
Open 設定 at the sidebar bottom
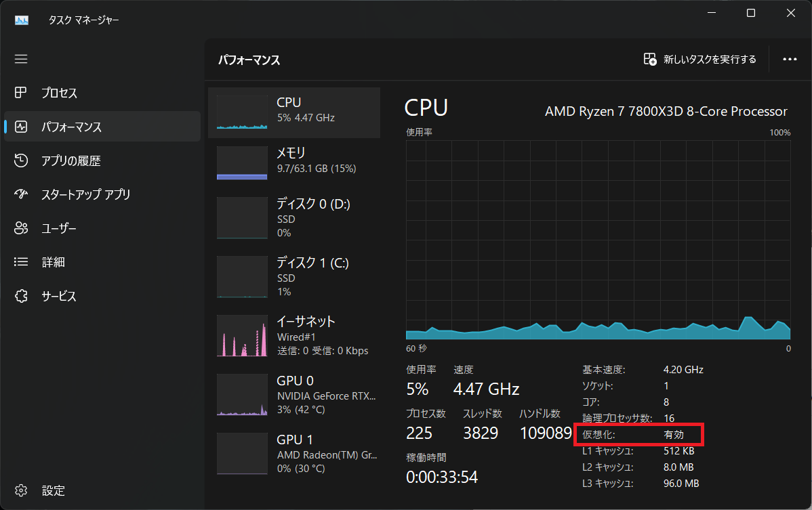[102, 490]
